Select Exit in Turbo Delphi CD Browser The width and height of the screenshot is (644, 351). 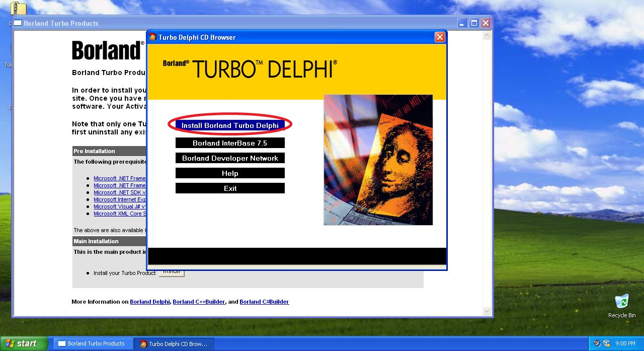pos(230,188)
